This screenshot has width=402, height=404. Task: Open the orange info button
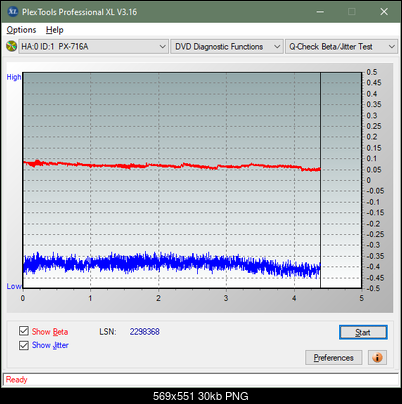pyautogui.click(x=377, y=358)
